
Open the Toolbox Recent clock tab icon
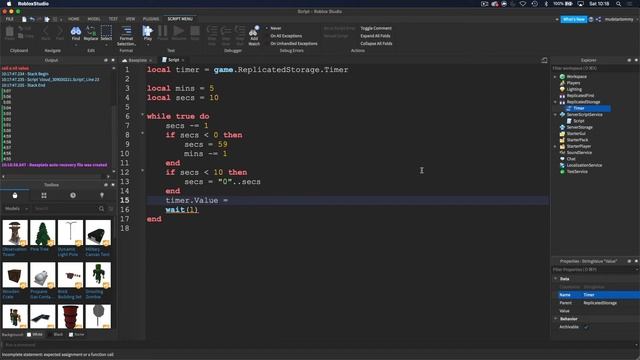click(73, 196)
